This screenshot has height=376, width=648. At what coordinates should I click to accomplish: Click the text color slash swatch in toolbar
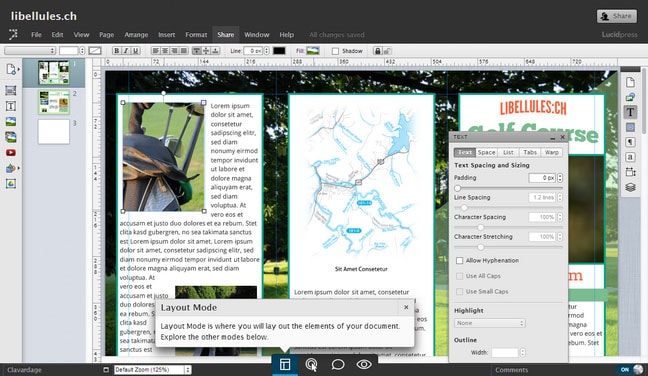click(x=95, y=51)
